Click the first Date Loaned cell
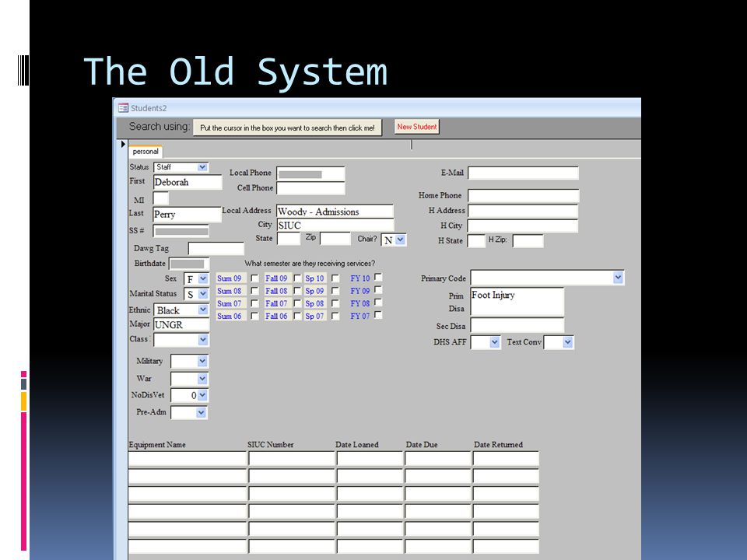This screenshot has height=560, width=747. [370, 458]
